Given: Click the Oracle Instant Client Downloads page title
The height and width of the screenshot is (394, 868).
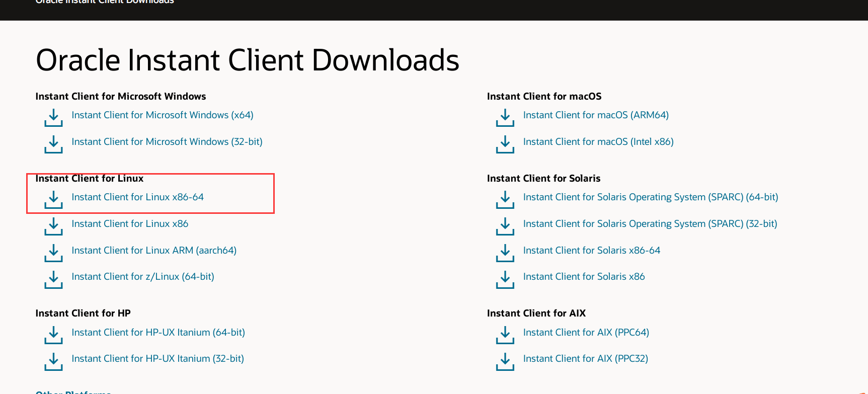Looking at the screenshot, I should point(248,60).
